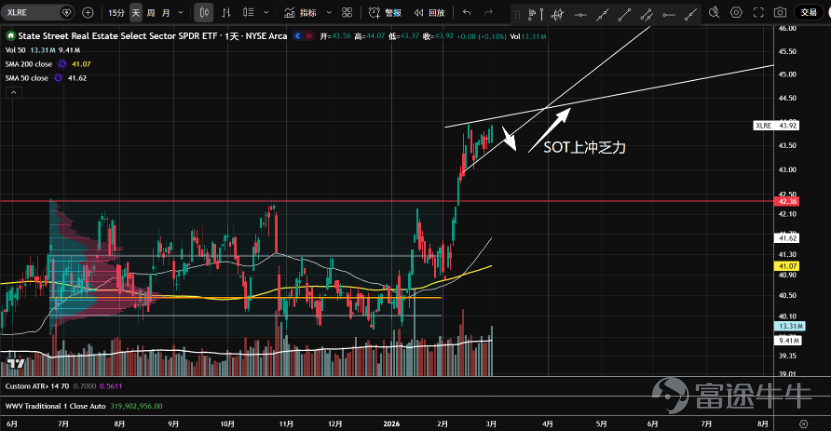Add a compare symbol with plus icon
This screenshot has width=832, height=432.
tap(88, 12)
